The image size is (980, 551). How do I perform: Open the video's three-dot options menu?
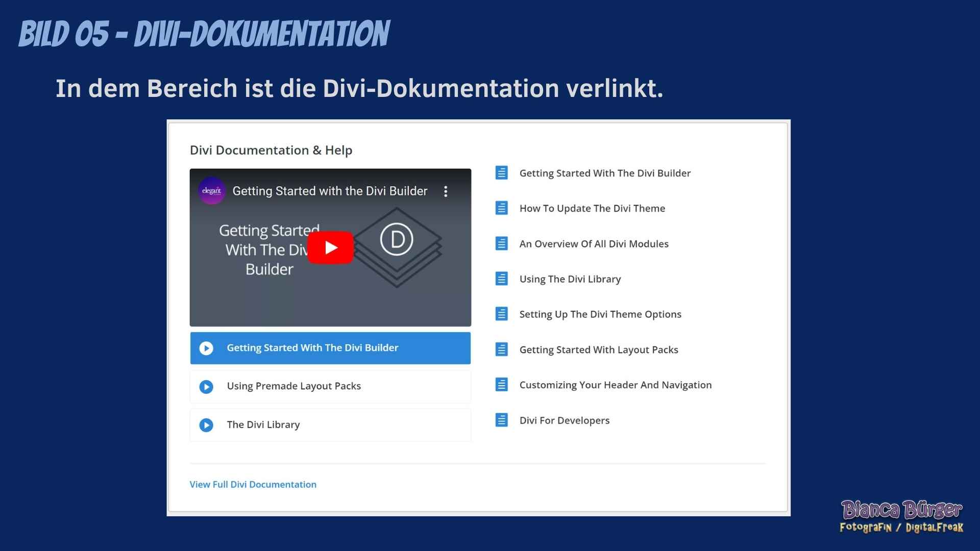(446, 191)
